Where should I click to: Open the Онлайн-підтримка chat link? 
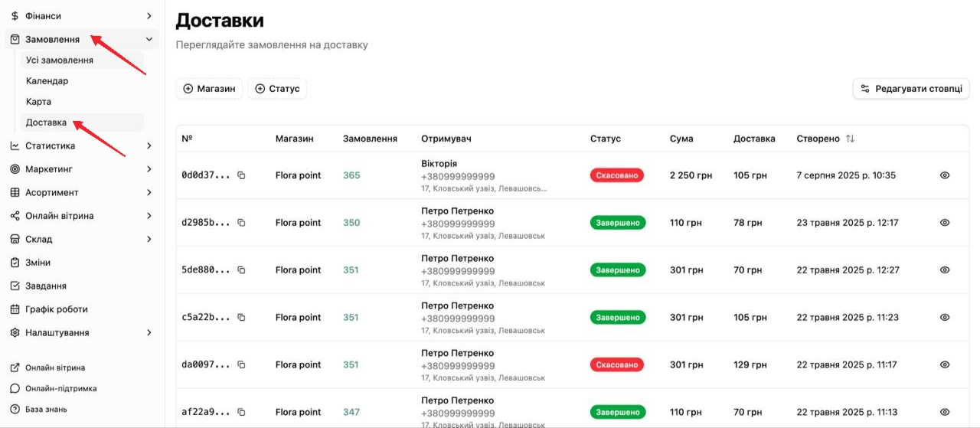click(x=60, y=388)
